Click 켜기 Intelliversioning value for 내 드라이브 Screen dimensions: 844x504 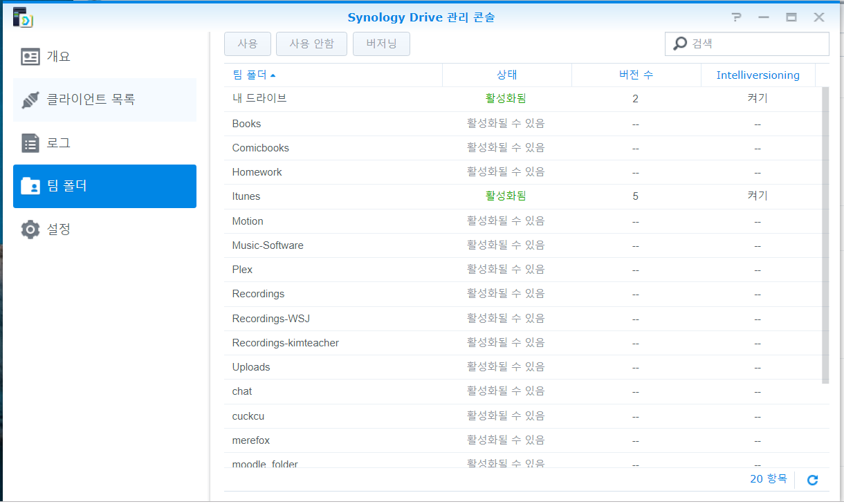tap(758, 99)
